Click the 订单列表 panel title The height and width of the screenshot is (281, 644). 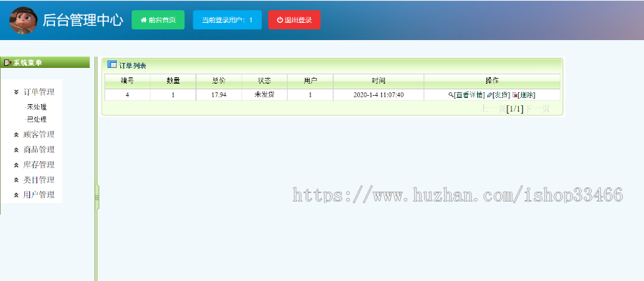(133, 65)
